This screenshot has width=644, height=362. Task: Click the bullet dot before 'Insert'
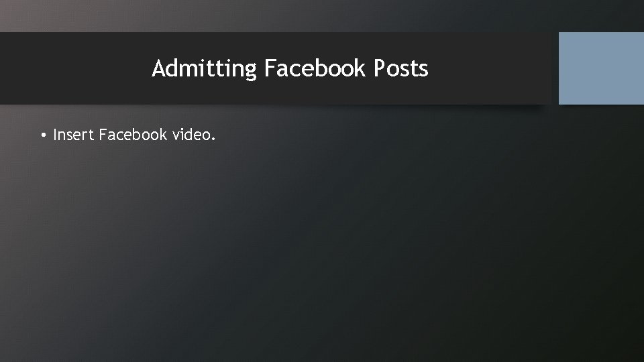(x=44, y=135)
